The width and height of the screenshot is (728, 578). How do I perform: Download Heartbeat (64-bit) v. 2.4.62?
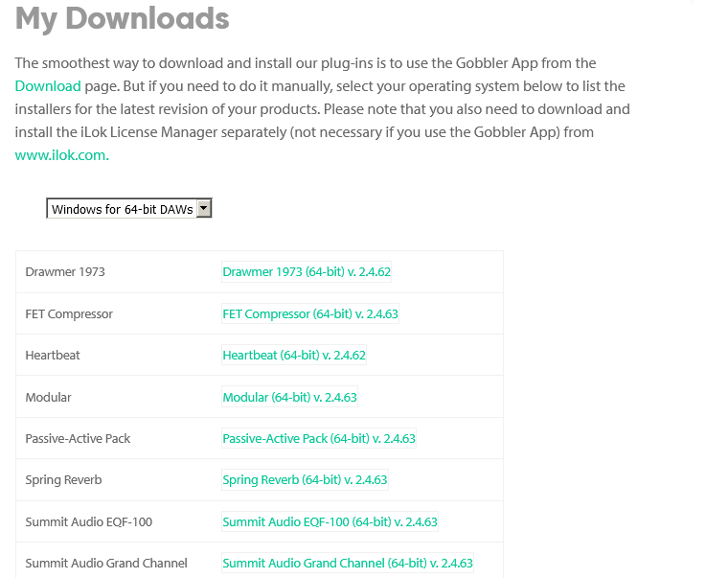point(294,356)
